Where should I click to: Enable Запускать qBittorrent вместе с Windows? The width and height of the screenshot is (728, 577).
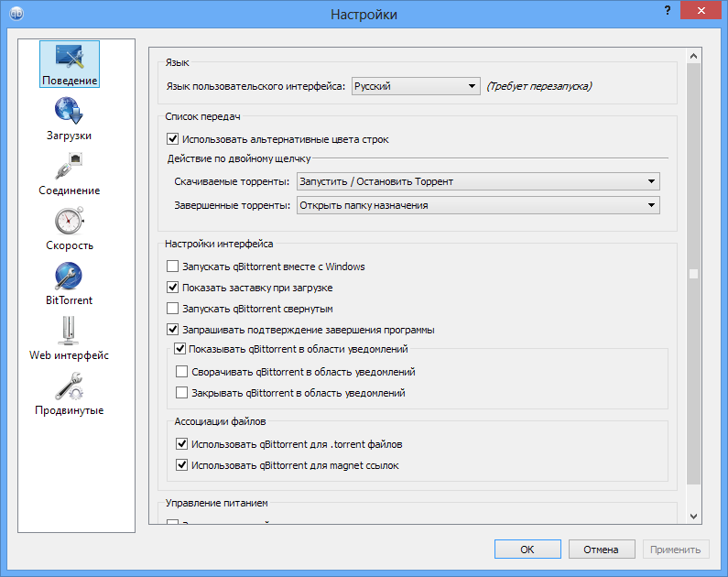172,266
